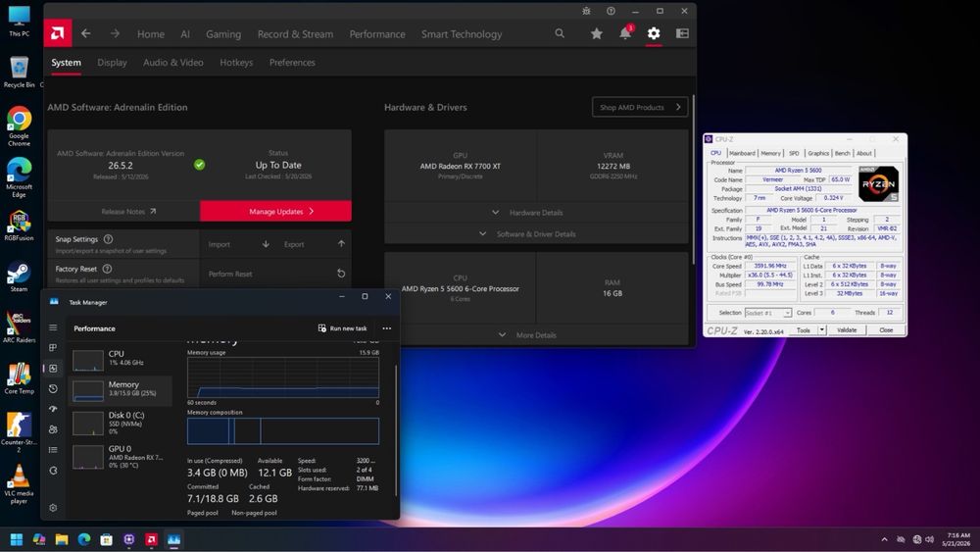Click the CPU-Z Tools button
Image resolution: width=980 pixels, height=552 pixels.
tap(804, 330)
